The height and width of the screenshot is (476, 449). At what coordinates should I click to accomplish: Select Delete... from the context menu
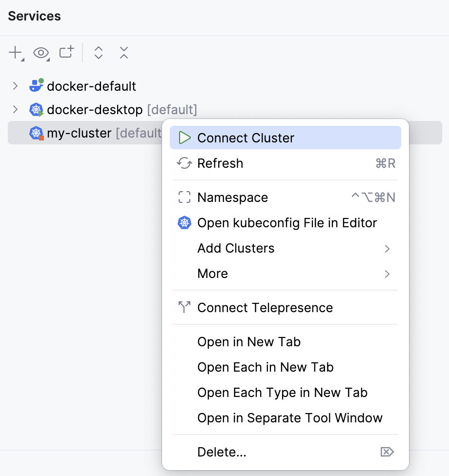222,452
